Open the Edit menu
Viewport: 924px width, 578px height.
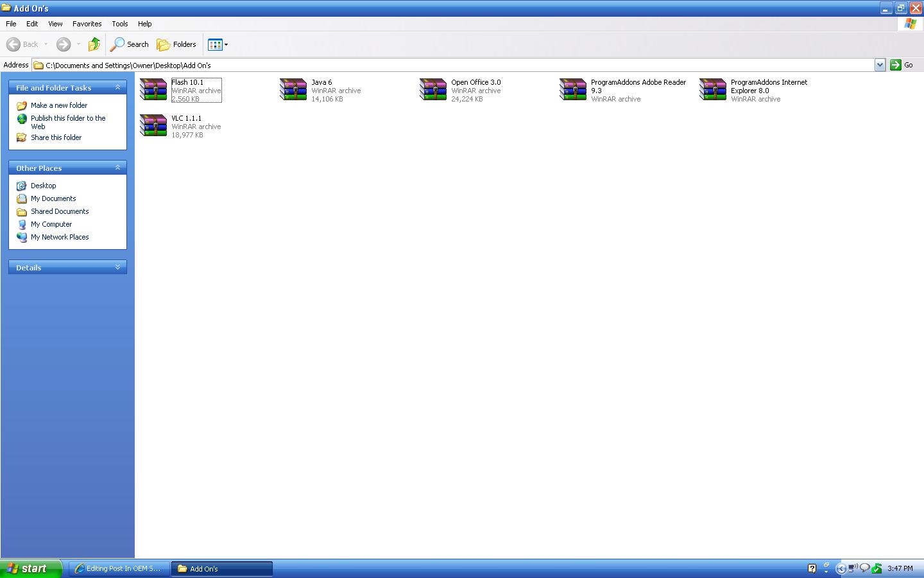(x=32, y=24)
